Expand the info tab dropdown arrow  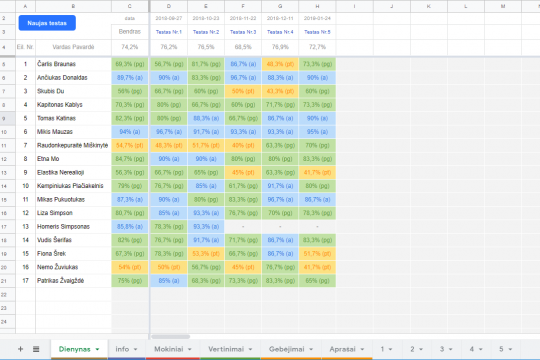point(135,349)
